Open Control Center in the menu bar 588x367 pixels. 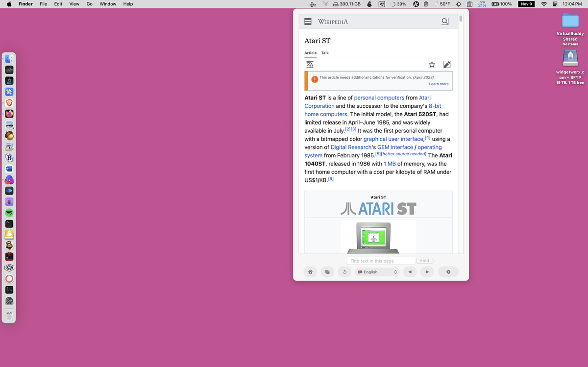click(x=555, y=4)
